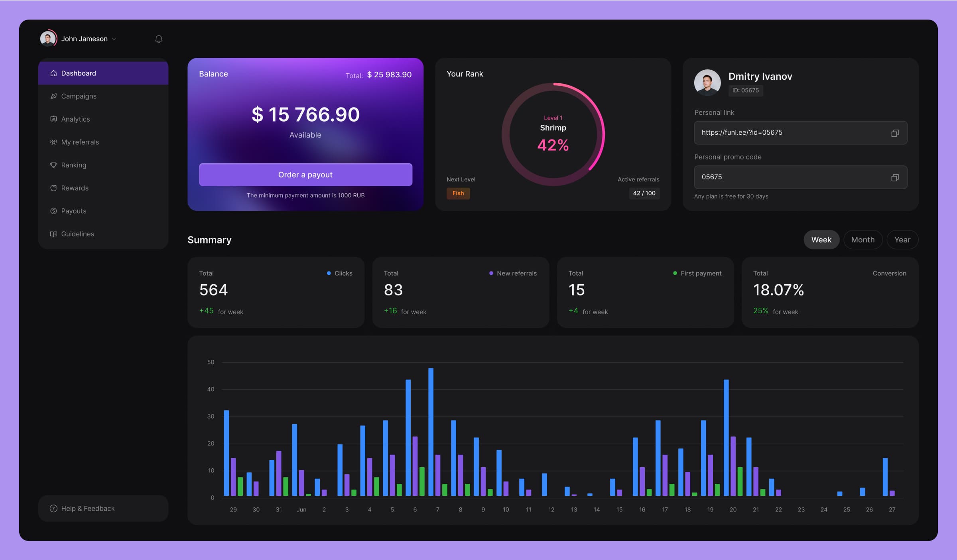Click the Analytics sidebar icon
Image resolution: width=957 pixels, height=560 pixels.
point(53,119)
